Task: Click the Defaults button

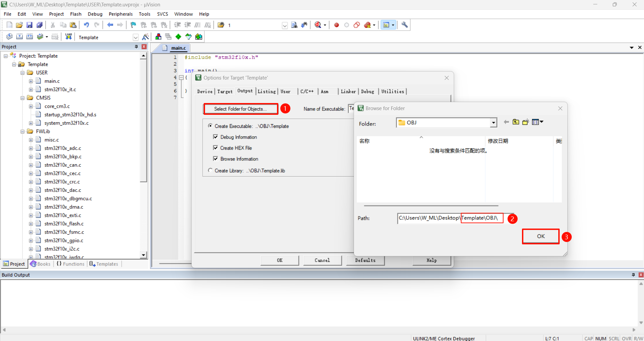Action: click(365, 260)
